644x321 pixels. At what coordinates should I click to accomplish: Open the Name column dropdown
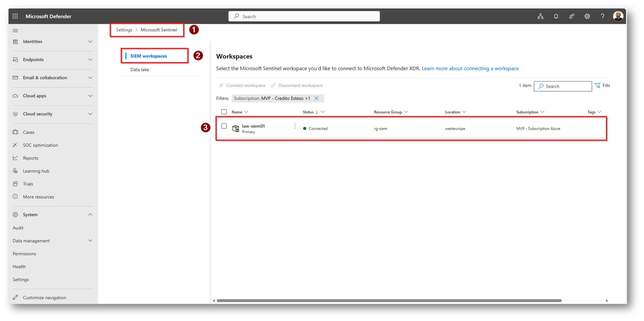tap(246, 112)
